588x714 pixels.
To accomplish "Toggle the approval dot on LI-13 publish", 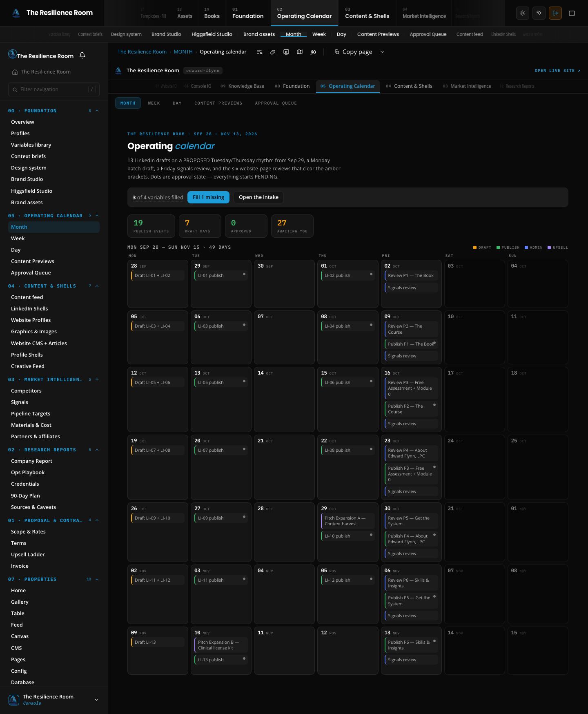I will click(244, 658).
